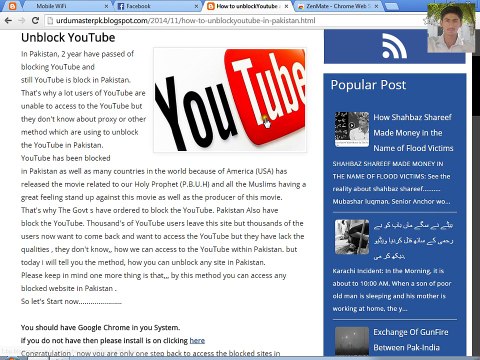This screenshot has height=360, width=480.
Task: Open a new tab with the new-tab button
Action: (x=392, y=6)
